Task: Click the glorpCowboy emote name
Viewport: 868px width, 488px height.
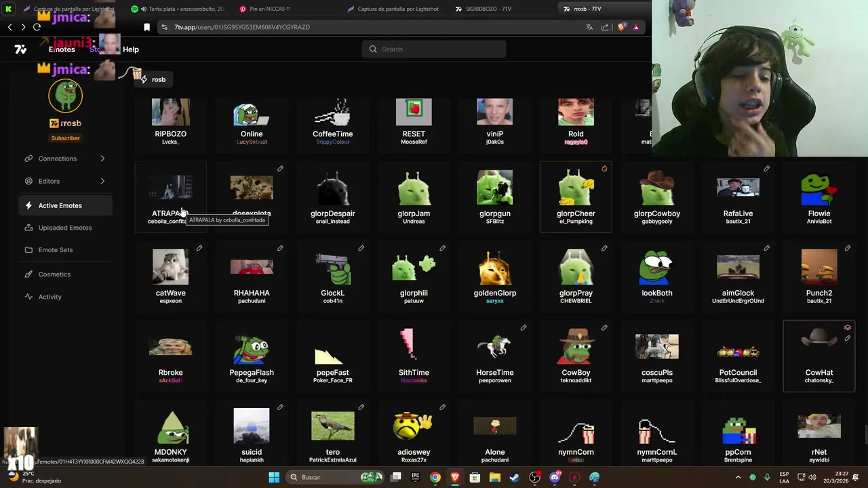Action: point(657,213)
